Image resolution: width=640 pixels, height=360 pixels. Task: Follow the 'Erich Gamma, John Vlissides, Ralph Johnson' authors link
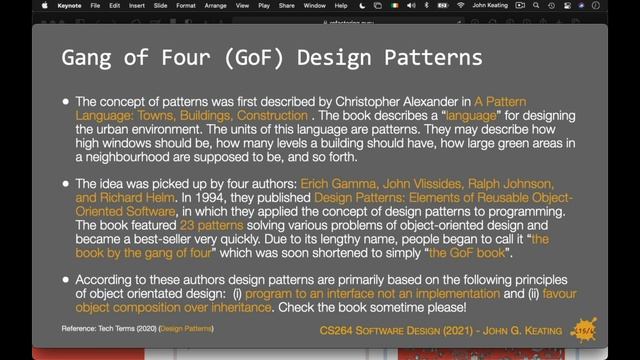tap(427, 184)
